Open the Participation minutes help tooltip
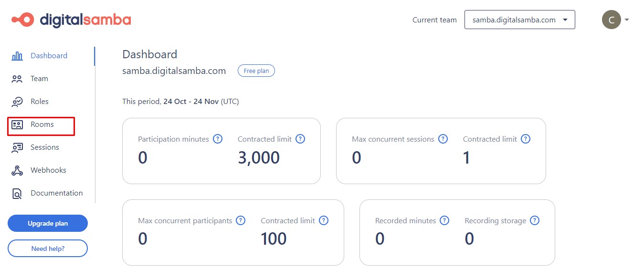 [217, 139]
